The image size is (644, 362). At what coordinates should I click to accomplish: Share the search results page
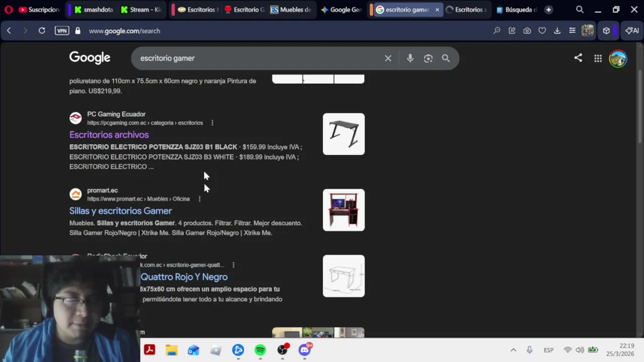pos(578,58)
